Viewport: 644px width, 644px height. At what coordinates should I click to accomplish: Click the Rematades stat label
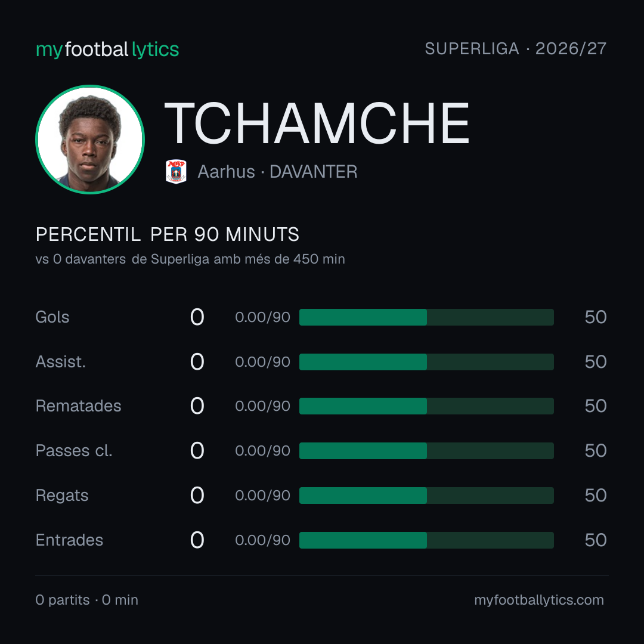[x=78, y=406]
